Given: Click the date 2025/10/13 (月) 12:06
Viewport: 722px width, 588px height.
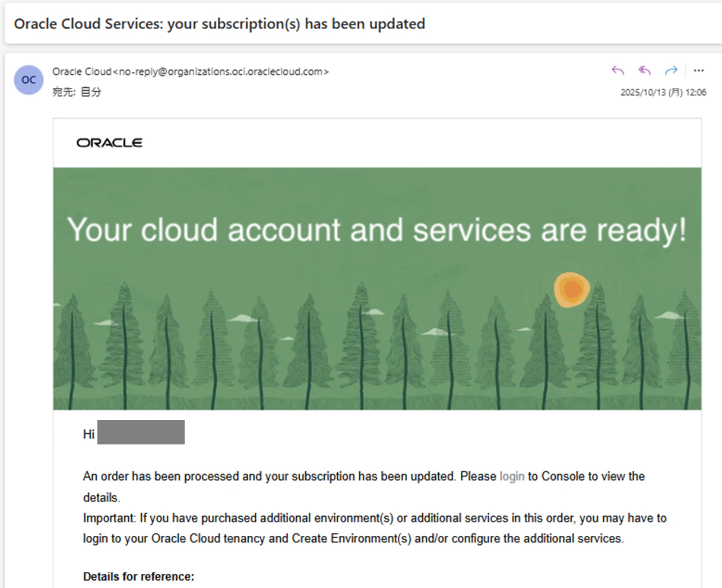Looking at the screenshot, I should click(663, 93).
